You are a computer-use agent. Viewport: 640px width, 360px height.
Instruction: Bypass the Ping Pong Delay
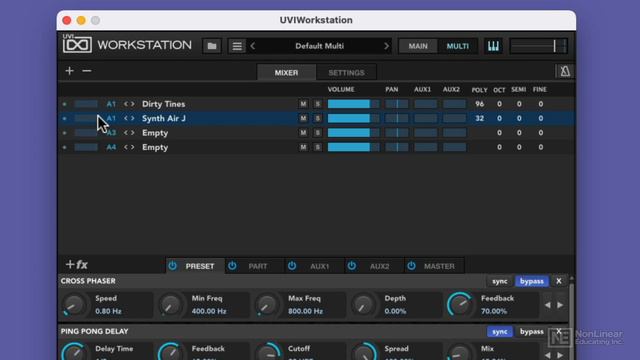pyautogui.click(x=531, y=331)
